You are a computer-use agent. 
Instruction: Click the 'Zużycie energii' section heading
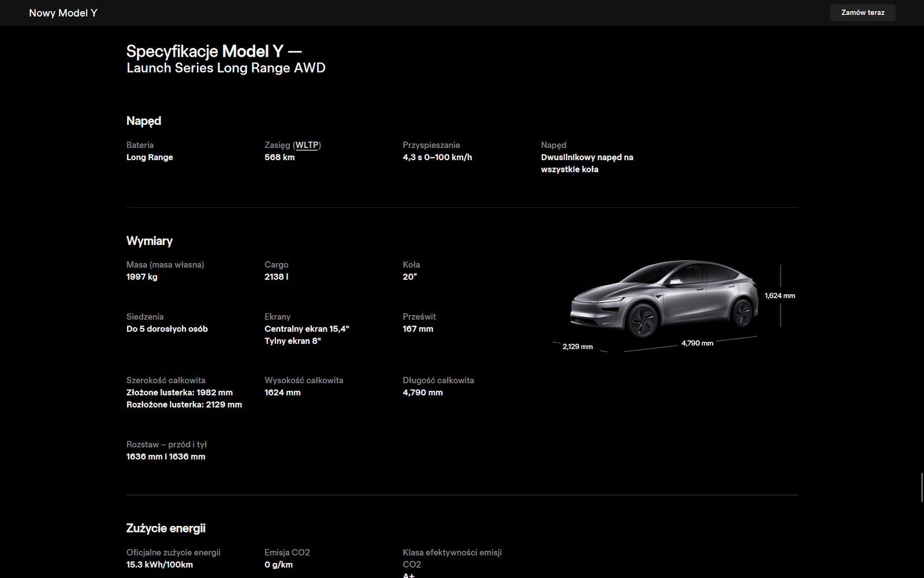point(166,528)
